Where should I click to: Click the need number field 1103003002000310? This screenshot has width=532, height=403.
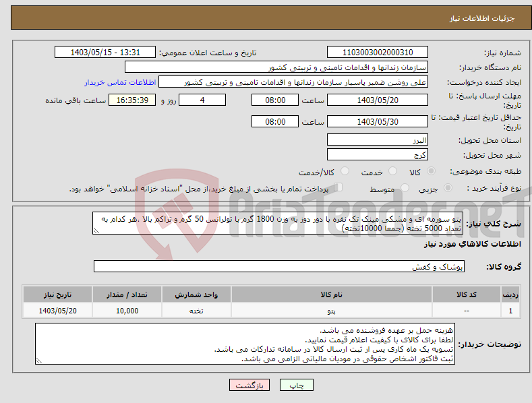point(378,53)
